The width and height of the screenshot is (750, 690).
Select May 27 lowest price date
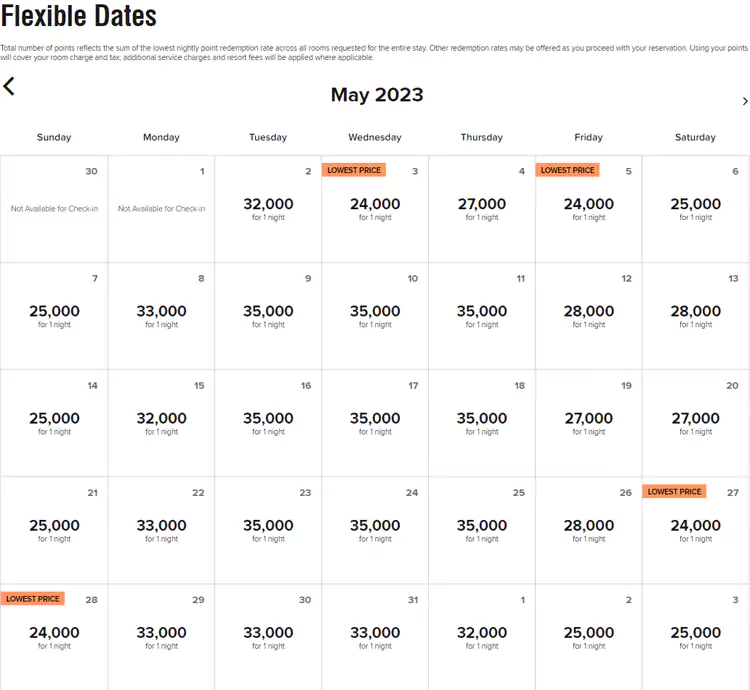pos(695,529)
